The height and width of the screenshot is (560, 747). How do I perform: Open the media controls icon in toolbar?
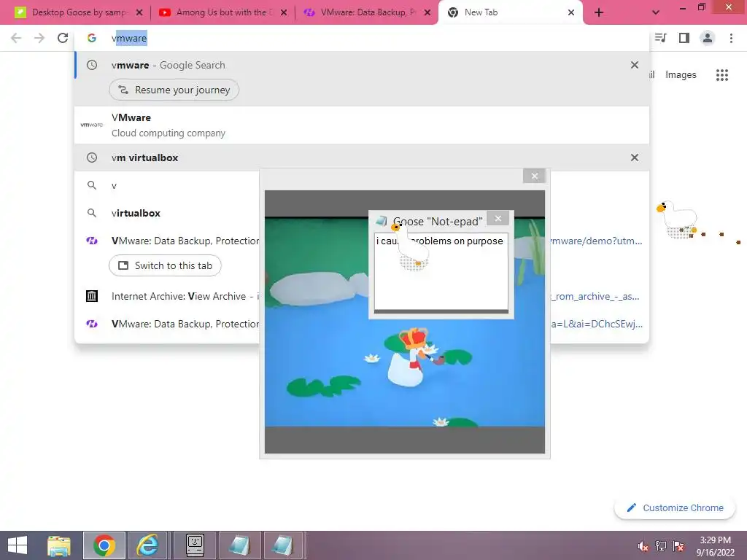[661, 38]
